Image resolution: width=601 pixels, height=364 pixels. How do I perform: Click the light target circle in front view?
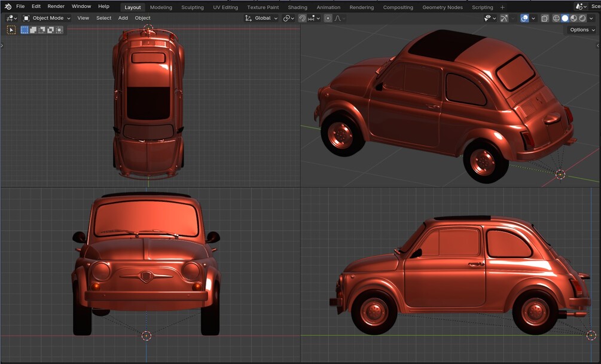click(x=147, y=336)
